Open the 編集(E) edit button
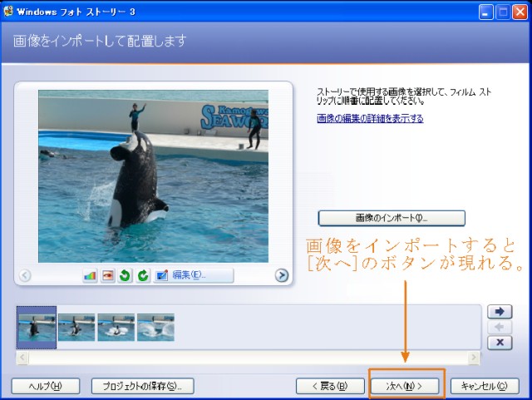This screenshot has height=400, width=532. pyautogui.click(x=194, y=275)
